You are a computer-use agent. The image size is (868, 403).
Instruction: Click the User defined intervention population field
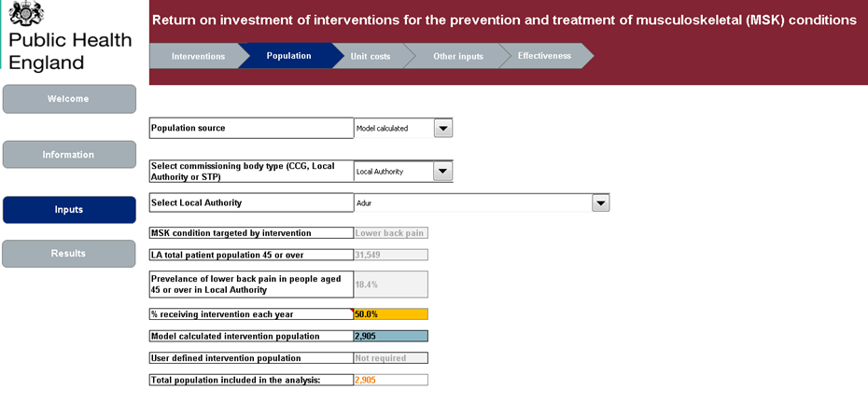click(x=391, y=358)
